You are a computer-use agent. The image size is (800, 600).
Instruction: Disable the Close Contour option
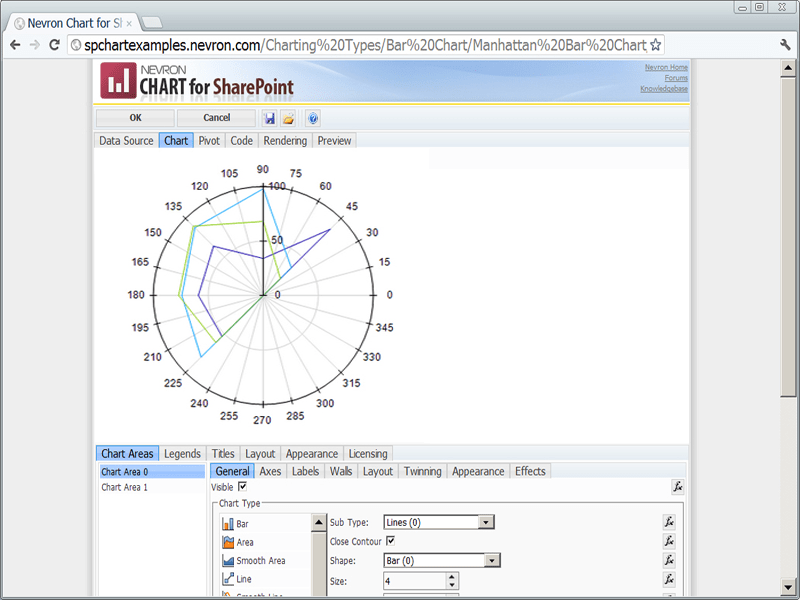click(x=391, y=541)
